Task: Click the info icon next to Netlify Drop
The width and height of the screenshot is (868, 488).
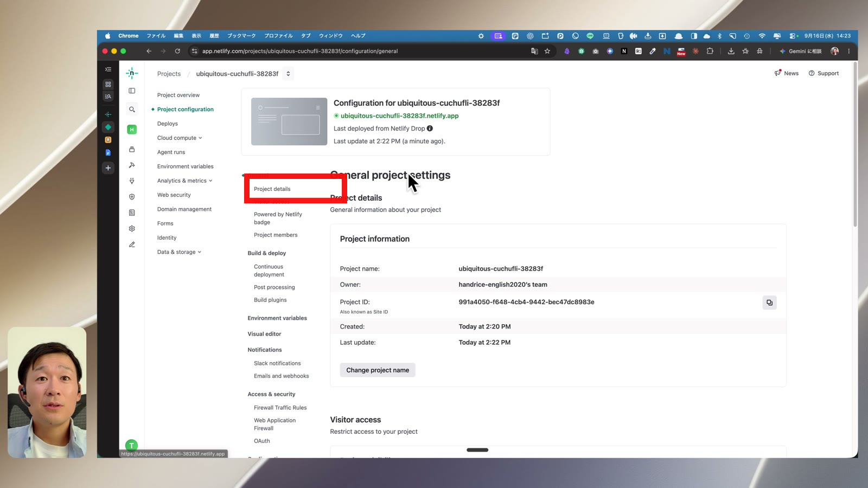Action: (x=430, y=129)
